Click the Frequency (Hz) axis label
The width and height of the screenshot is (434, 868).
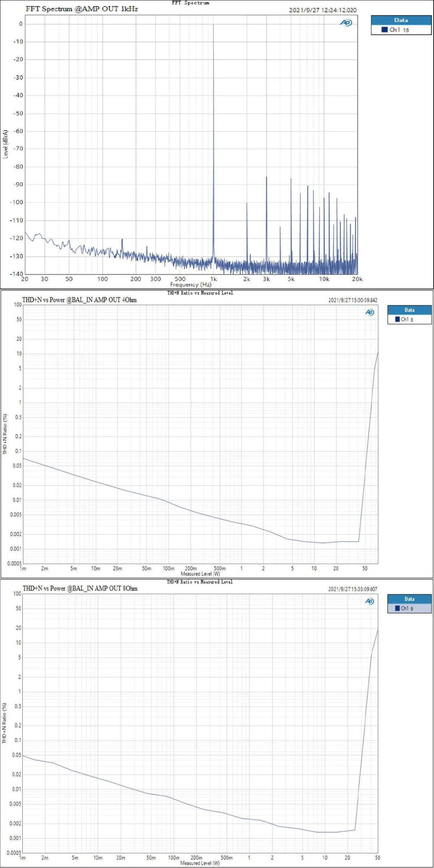point(191,285)
